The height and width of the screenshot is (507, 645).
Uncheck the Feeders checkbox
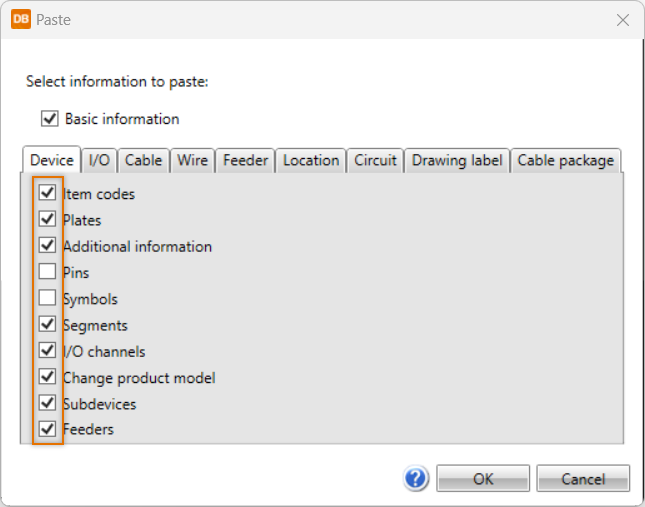pos(47,429)
